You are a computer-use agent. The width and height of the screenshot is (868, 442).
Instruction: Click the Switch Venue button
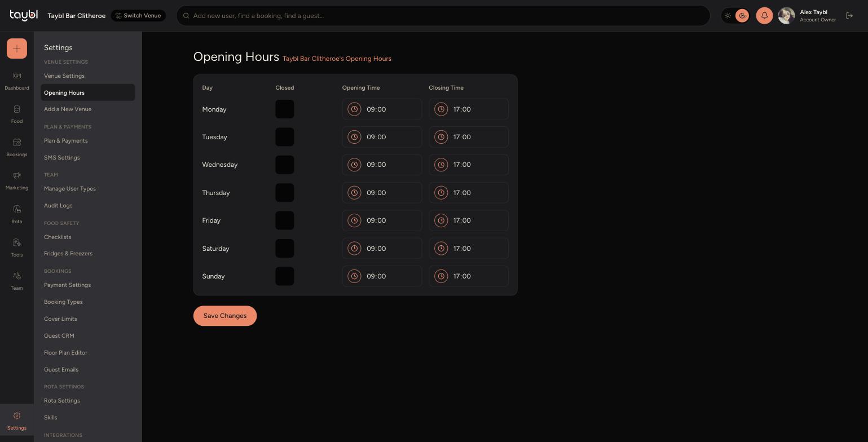tap(138, 16)
